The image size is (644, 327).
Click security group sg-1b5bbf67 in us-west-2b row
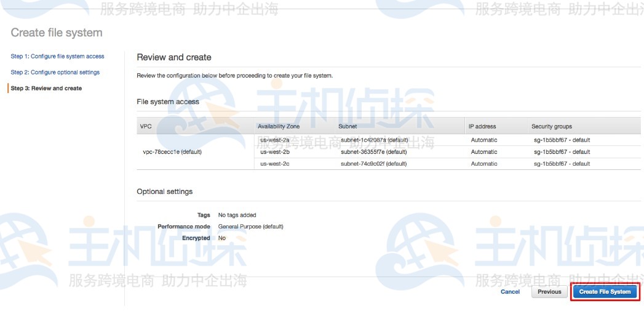tap(562, 151)
